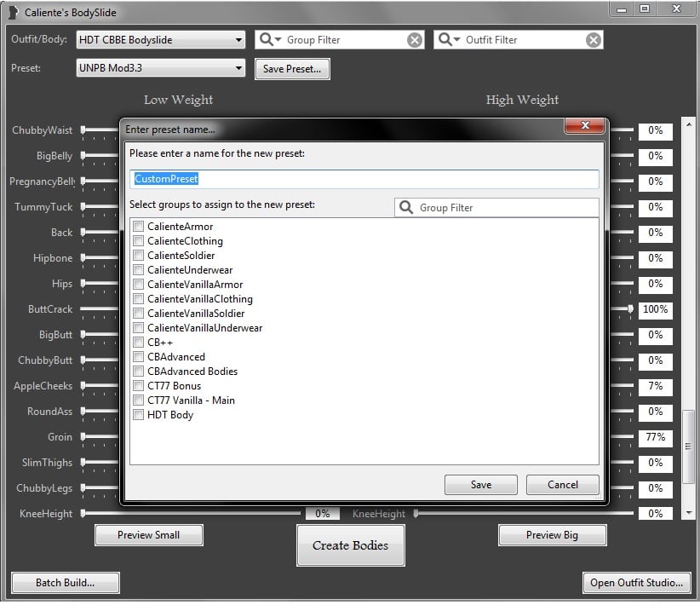Click the Preview Small button

click(x=149, y=535)
